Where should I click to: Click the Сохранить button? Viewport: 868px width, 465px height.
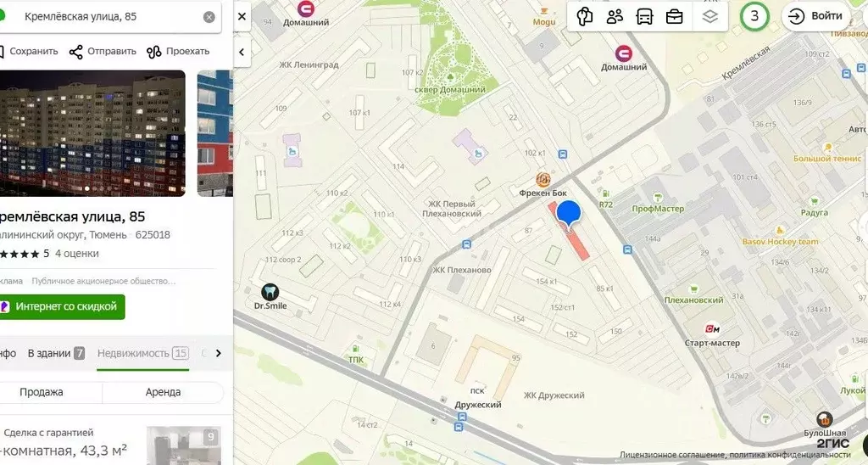point(28,52)
